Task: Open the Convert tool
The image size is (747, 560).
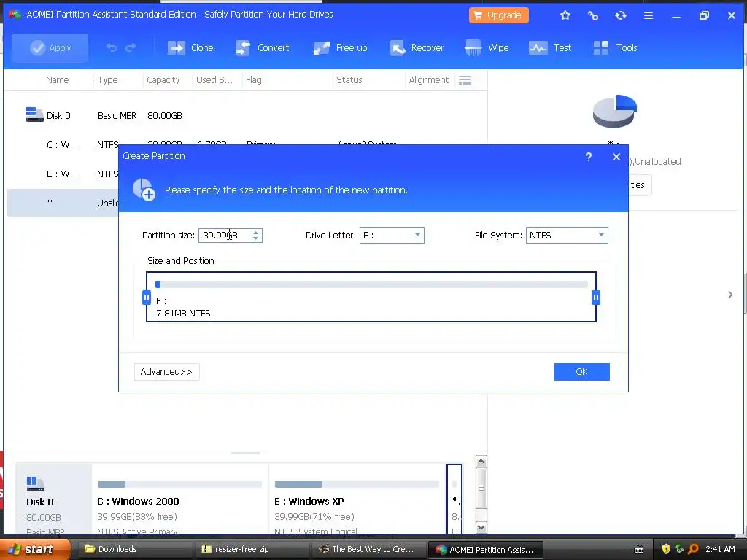Action: click(x=263, y=47)
